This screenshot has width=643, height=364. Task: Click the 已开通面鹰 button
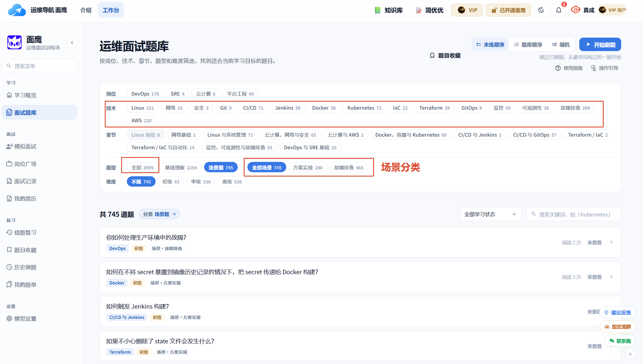tap(508, 10)
